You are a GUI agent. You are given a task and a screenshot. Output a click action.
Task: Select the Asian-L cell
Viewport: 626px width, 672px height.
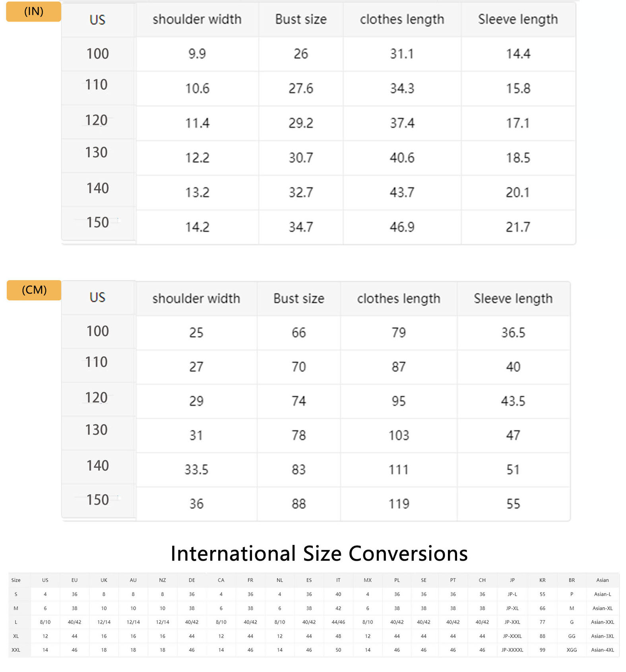pos(602,594)
